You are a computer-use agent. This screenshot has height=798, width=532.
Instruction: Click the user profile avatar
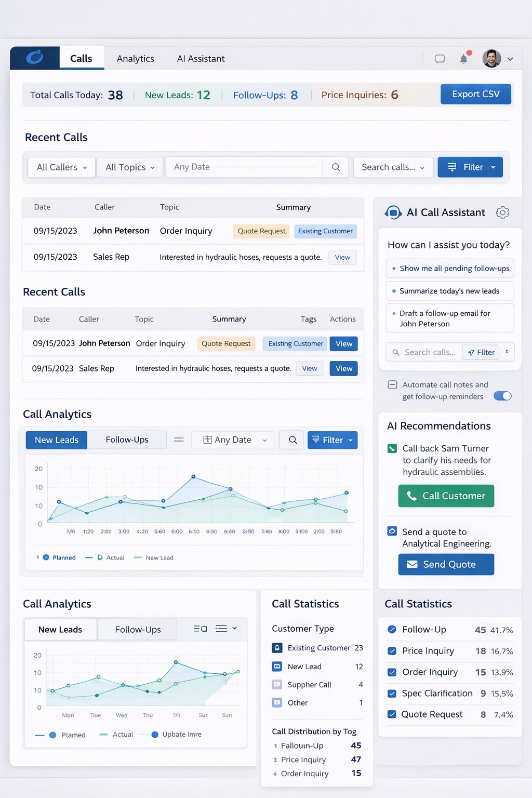click(x=491, y=59)
